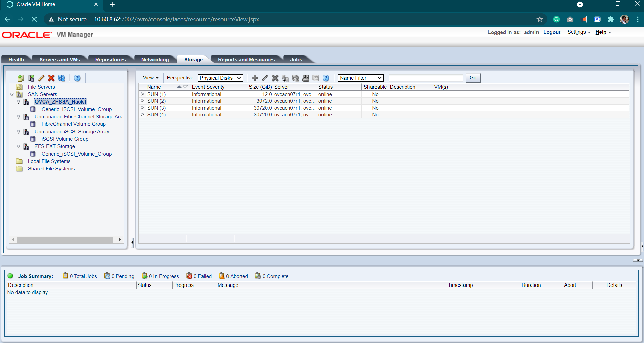
Task: Switch to the Networking tab
Action: [155, 59]
